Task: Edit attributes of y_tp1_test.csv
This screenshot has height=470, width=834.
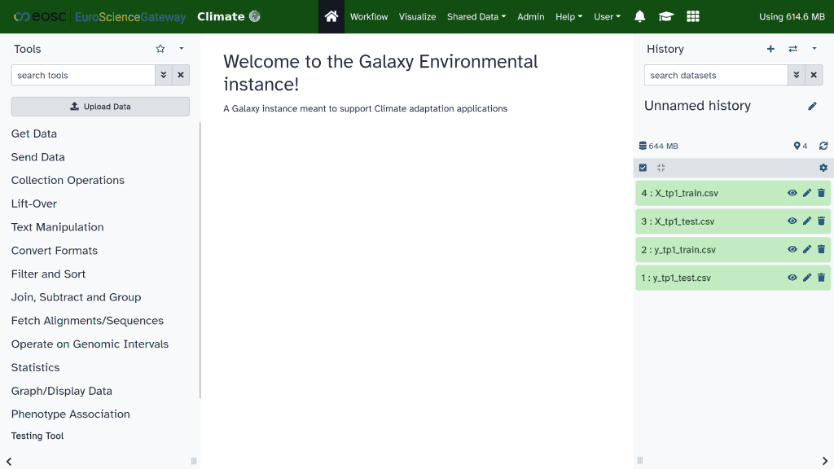Action: 807,278
